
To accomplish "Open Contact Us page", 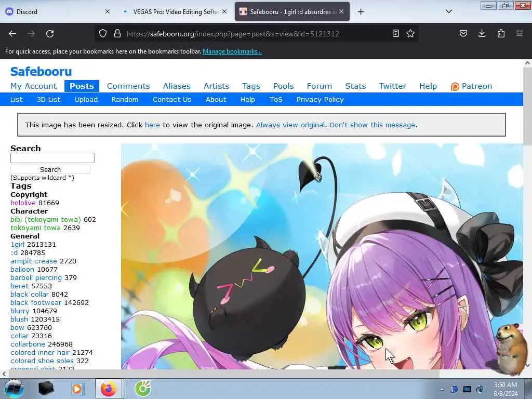I will tap(171, 99).
